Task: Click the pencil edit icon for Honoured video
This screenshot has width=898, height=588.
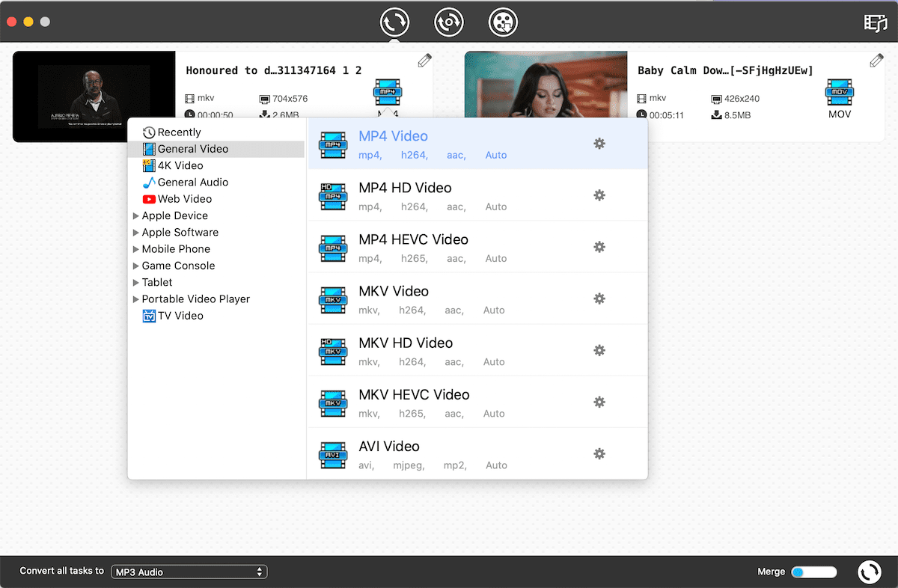Action: [424, 61]
